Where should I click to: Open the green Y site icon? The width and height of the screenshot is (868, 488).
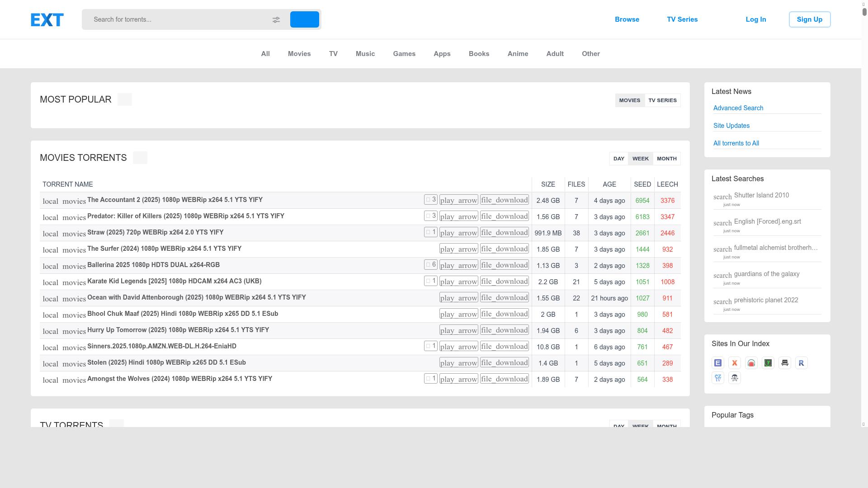tap(768, 363)
